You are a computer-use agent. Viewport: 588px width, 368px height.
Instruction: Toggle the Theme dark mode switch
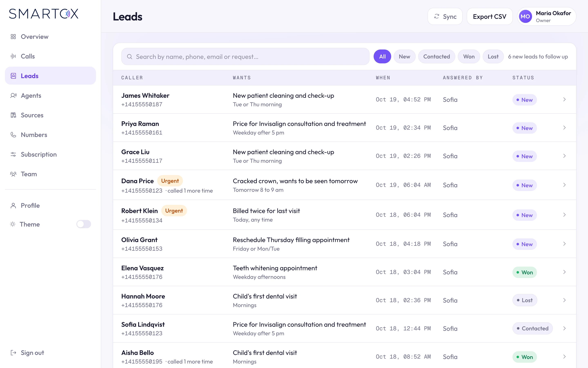click(x=84, y=224)
